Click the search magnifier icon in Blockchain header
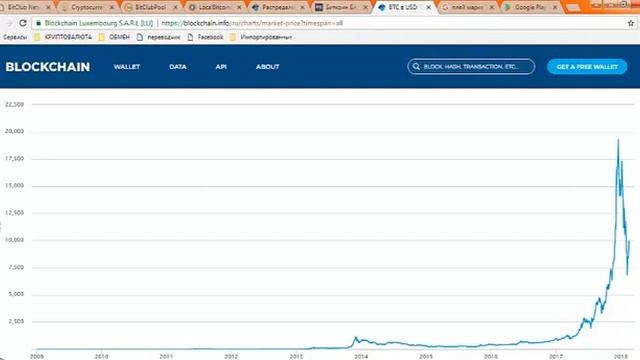Image resolution: width=640 pixels, height=360 pixels. [416, 67]
